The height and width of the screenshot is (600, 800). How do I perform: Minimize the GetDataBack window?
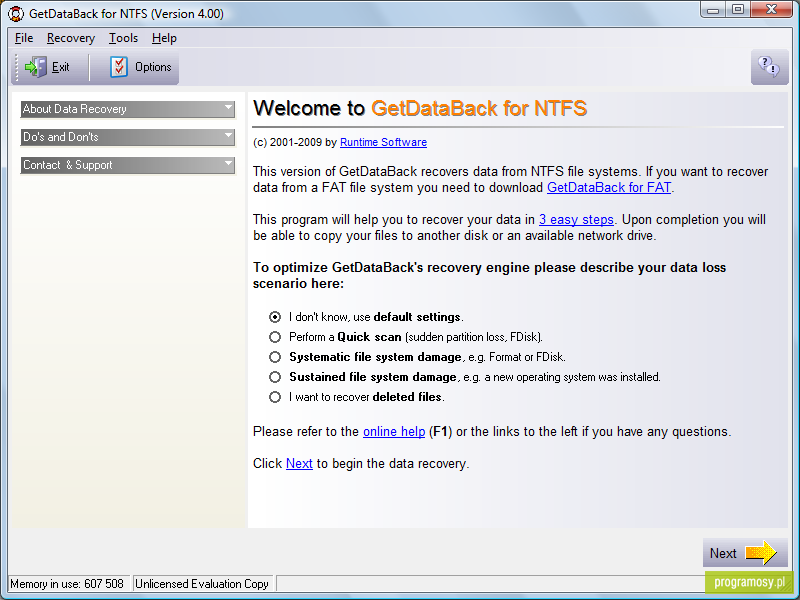(x=714, y=10)
